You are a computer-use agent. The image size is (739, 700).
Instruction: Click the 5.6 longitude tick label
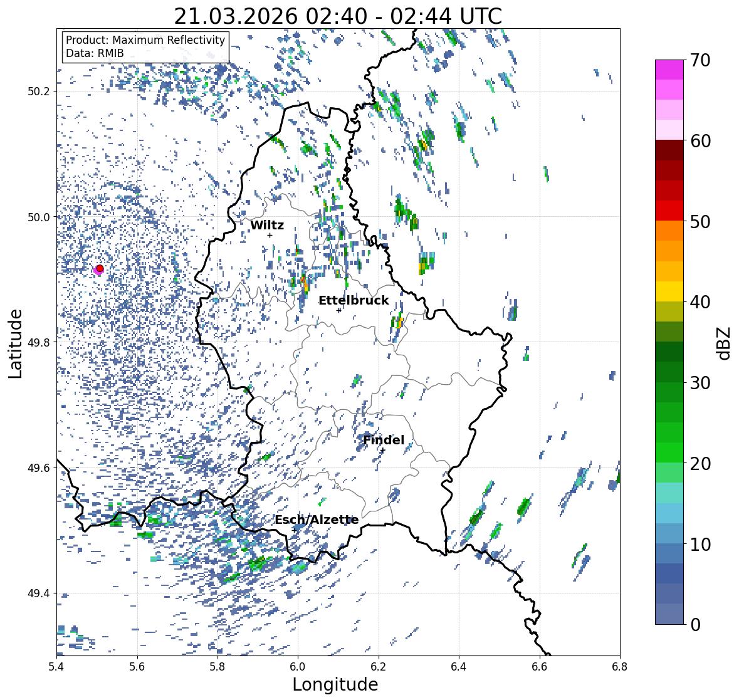pyautogui.click(x=137, y=667)
